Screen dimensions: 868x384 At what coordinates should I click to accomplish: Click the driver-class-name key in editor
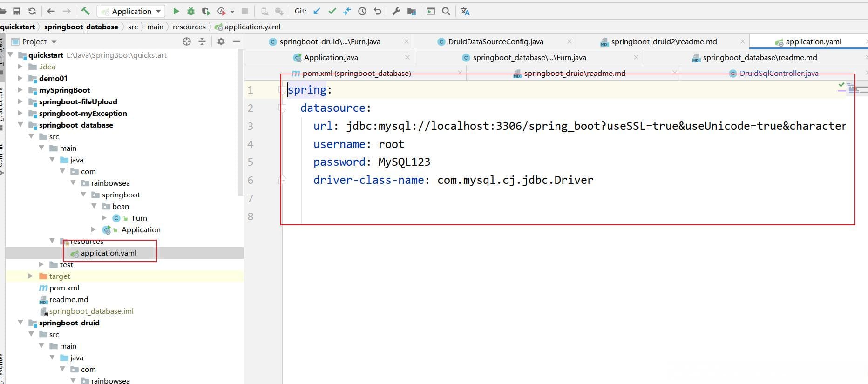tap(369, 180)
